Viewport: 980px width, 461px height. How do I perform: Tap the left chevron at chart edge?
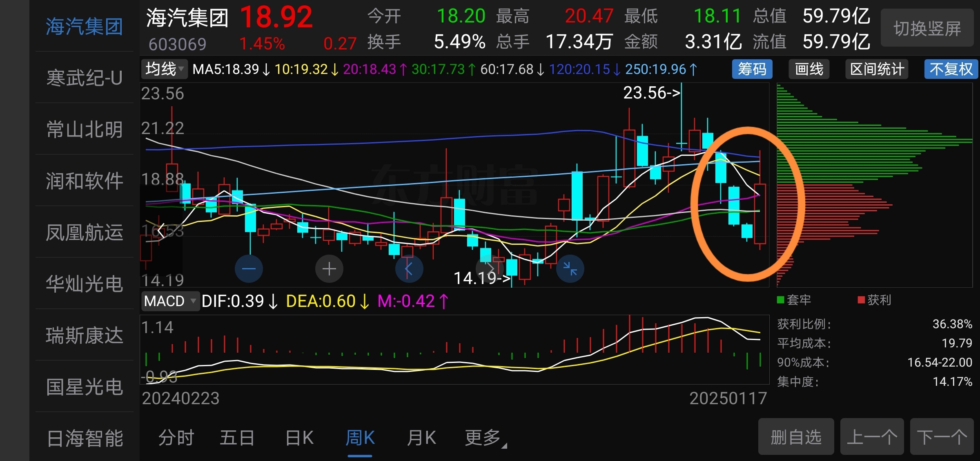(x=161, y=231)
